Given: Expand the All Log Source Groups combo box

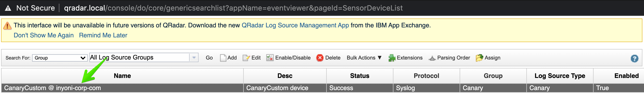Looking at the screenshot, I should point(194,57).
